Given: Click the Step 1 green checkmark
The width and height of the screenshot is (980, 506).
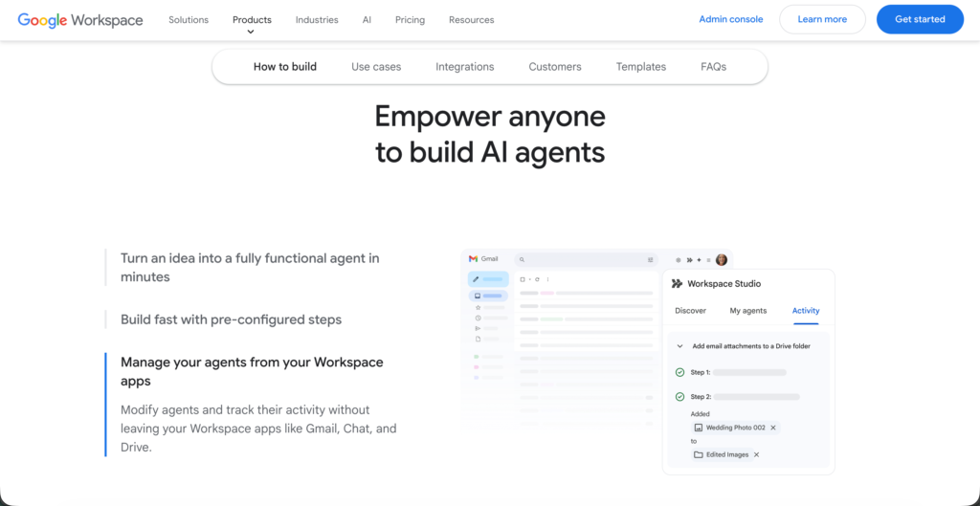Looking at the screenshot, I should tap(680, 372).
